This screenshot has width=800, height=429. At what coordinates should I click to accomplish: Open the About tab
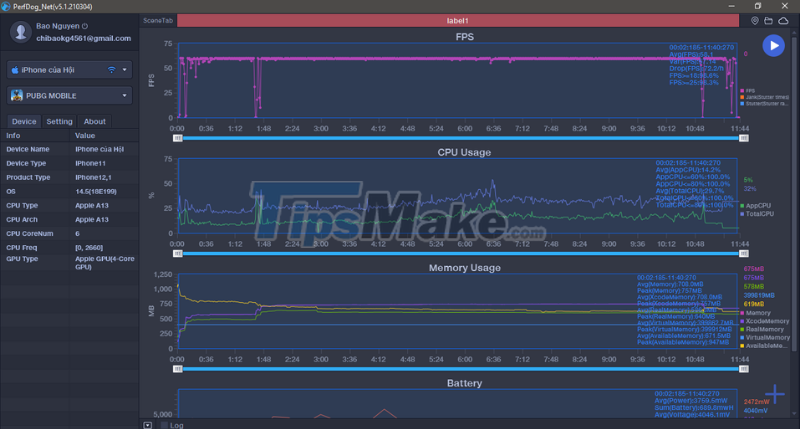pos(94,121)
